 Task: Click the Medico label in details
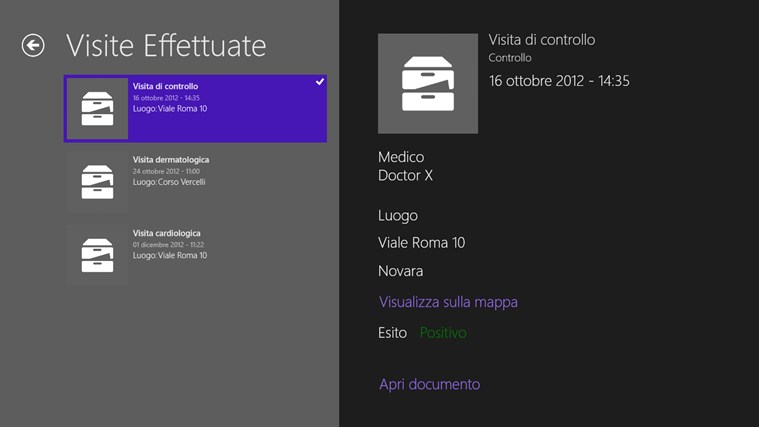tap(401, 157)
